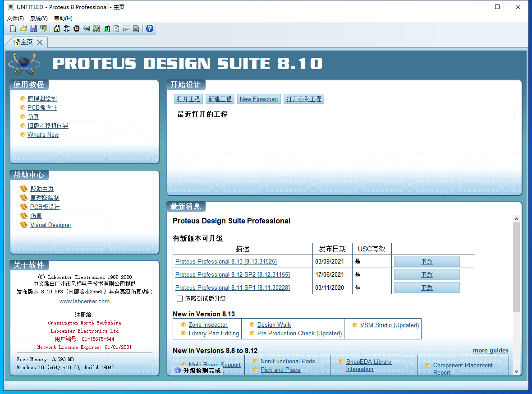Click the blue Help question mark icon
Image resolution: width=532 pixels, height=394 pixels.
pos(150,29)
